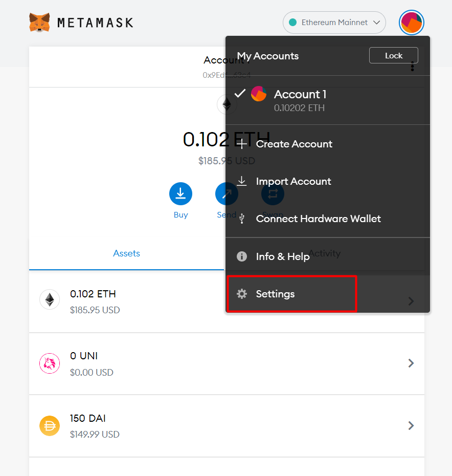Screen dimensions: 452x476
Task: Click the DAI token icon
Action: pos(50,425)
